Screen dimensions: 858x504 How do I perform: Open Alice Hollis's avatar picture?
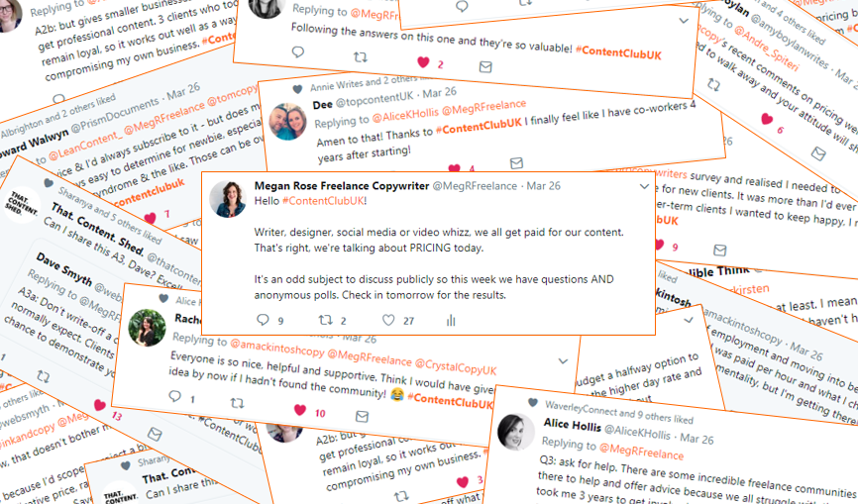pyautogui.click(x=516, y=432)
